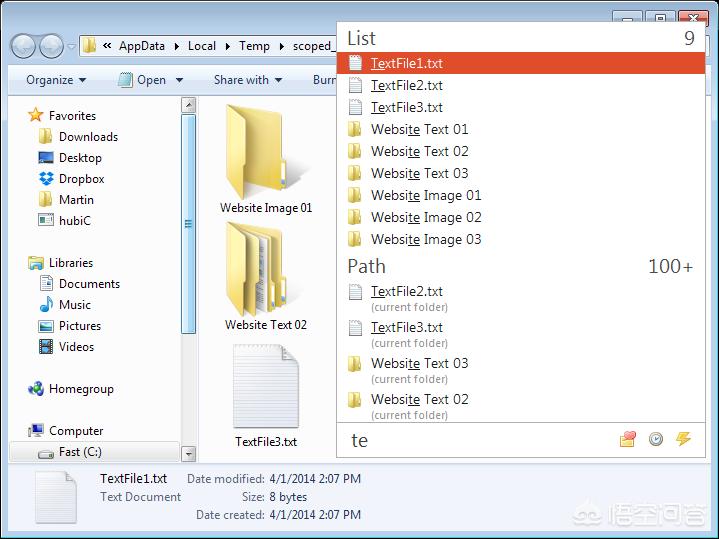Select the Website Image 01 folder thumbnail
Screen dimensions: 719x539
point(266,159)
